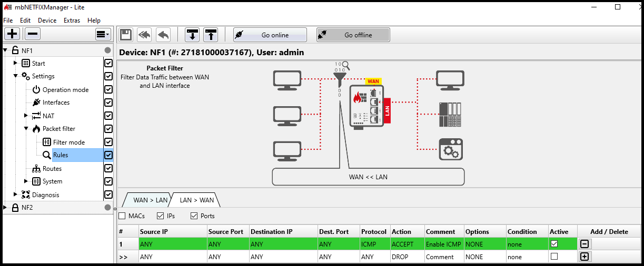Image resolution: width=644 pixels, height=266 pixels.
Task: Click the Rules magnifier icon
Action: coord(47,155)
